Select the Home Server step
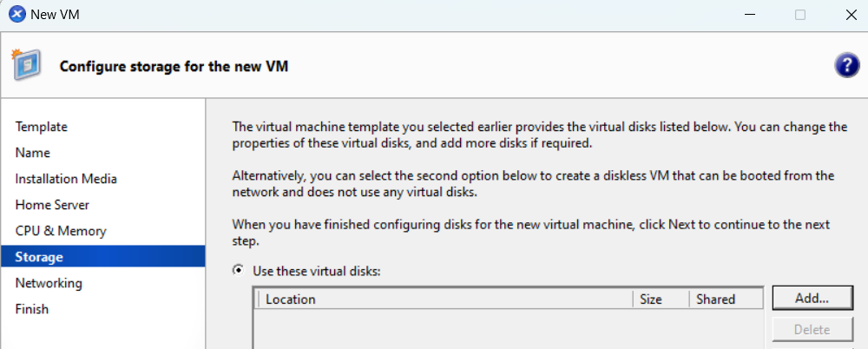Screen dimensions: 868x349 (x=52, y=205)
